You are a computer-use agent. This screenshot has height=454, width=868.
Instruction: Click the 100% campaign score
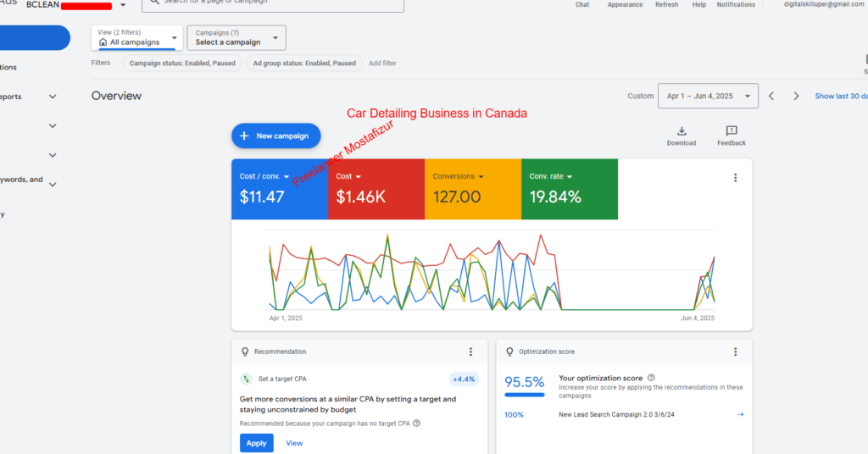click(x=514, y=415)
